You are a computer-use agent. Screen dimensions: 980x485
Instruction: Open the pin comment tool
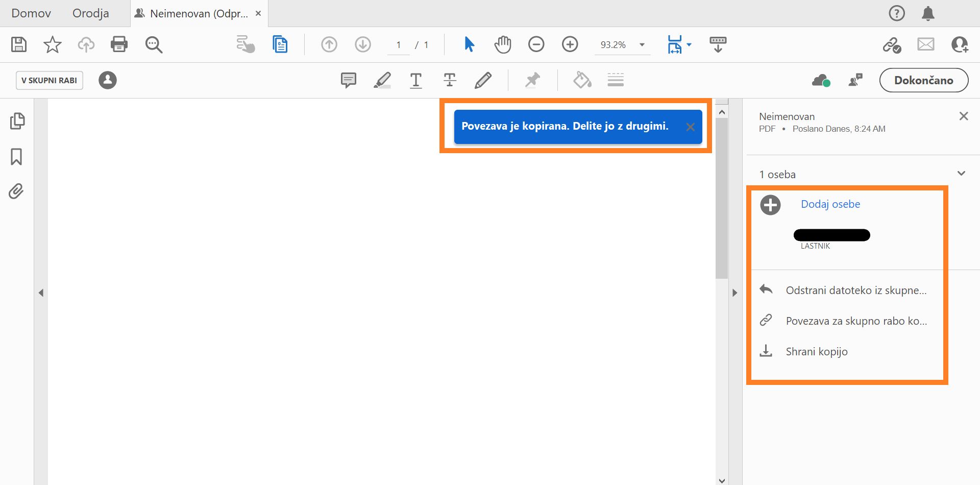pyautogui.click(x=532, y=80)
